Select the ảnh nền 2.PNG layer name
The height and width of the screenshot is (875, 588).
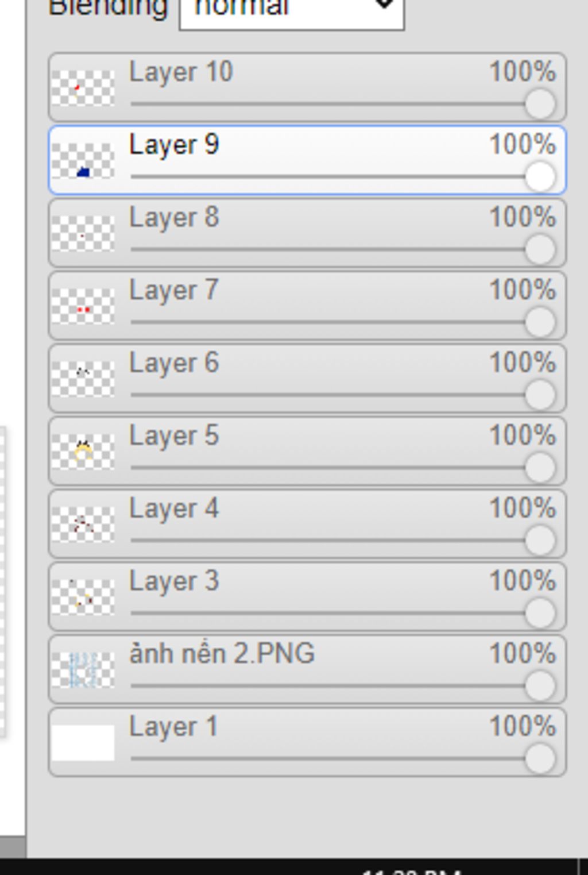coord(222,654)
